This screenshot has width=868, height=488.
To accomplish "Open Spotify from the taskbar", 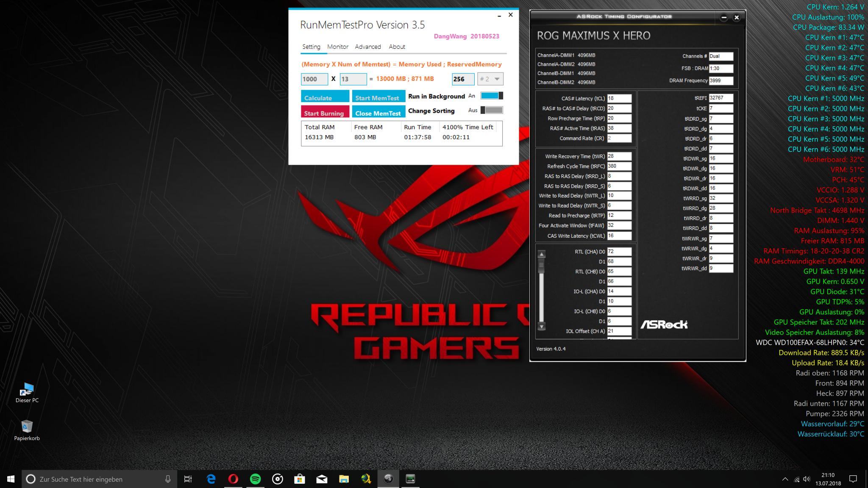I will pyautogui.click(x=255, y=479).
